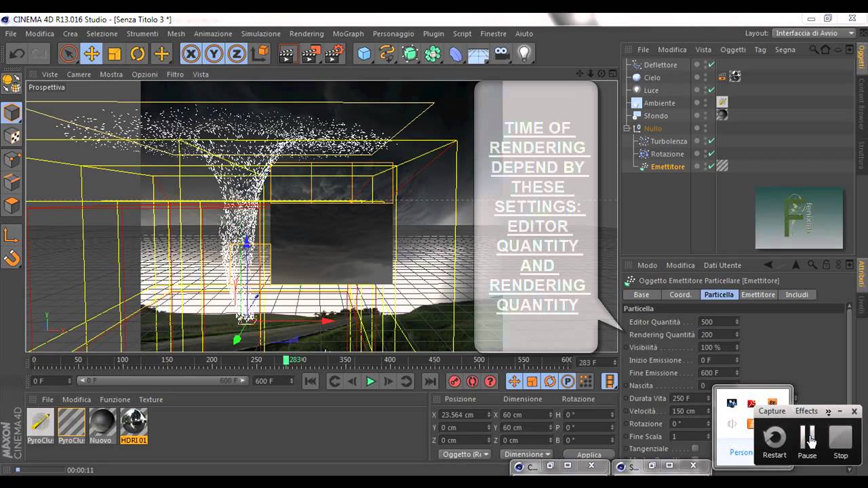The image size is (868, 488).
Task: Collapse the Nullo object hierarchy
Action: [627, 129]
